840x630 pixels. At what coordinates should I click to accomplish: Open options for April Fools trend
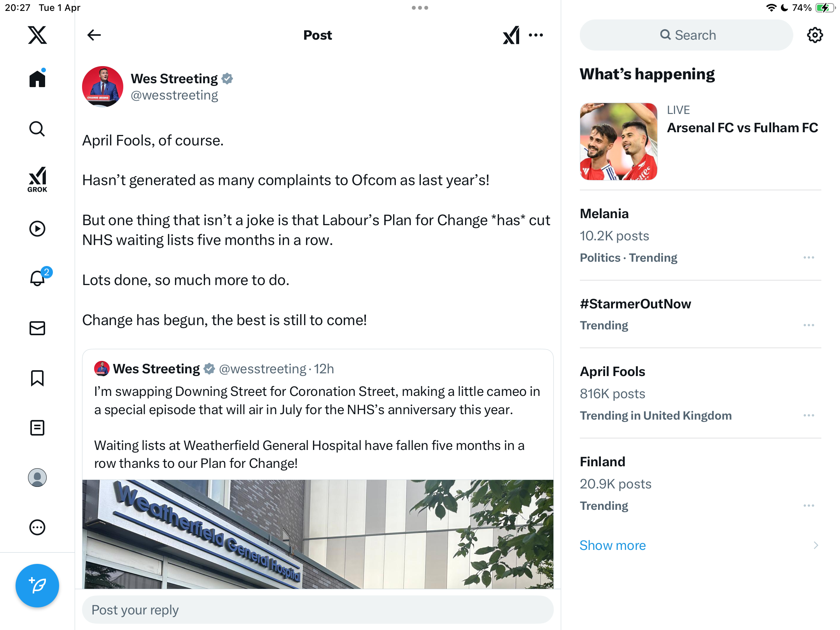click(808, 415)
